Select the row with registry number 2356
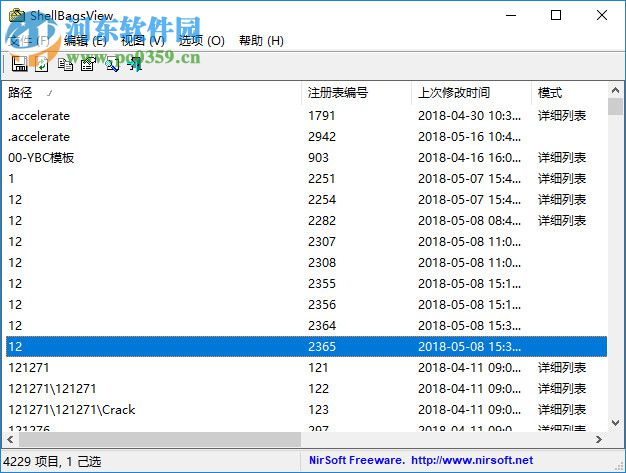Viewport: 626px width, 473px height. coord(307,305)
